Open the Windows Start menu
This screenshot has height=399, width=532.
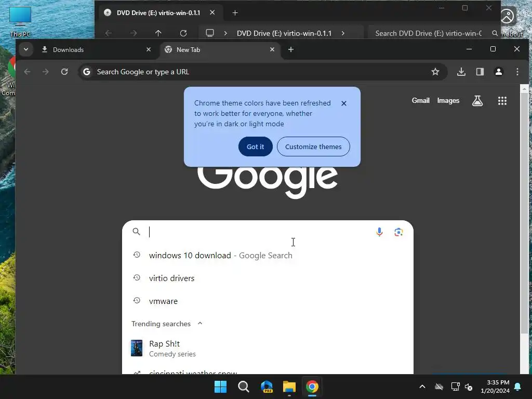click(220, 387)
